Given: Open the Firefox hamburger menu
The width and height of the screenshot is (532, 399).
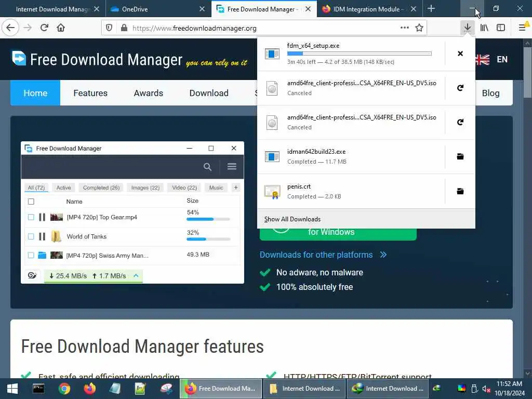Looking at the screenshot, I should click(x=523, y=28).
